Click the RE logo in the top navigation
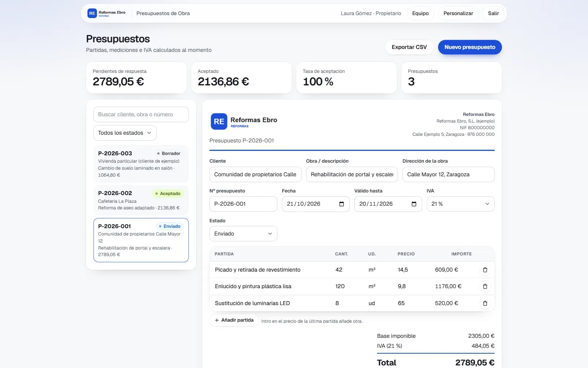This screenshot has width=588, height=368. (x=92, y=13)
